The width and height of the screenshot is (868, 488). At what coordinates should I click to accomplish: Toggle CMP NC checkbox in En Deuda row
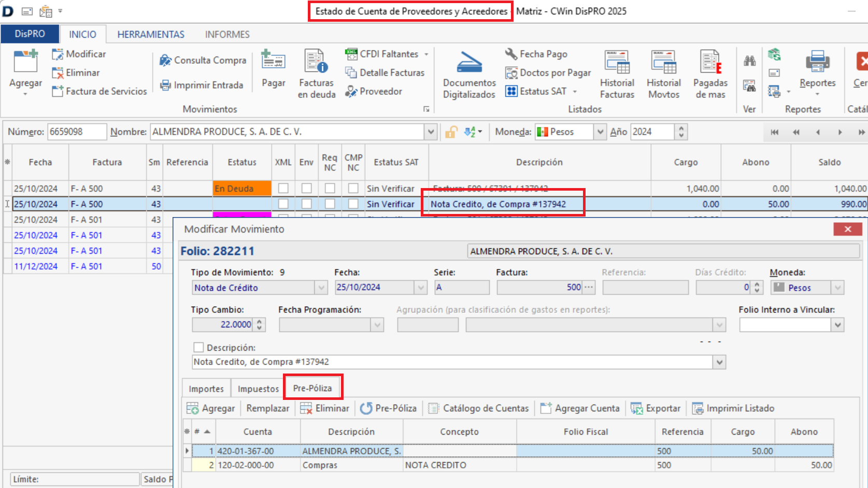(353, 188)
